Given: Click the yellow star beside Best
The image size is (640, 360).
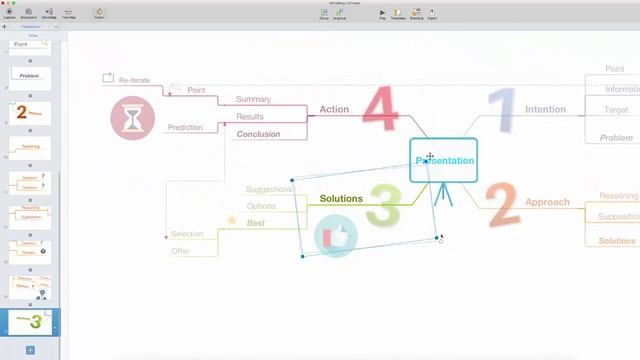Looking at the screenshot, I should [232, 221].
